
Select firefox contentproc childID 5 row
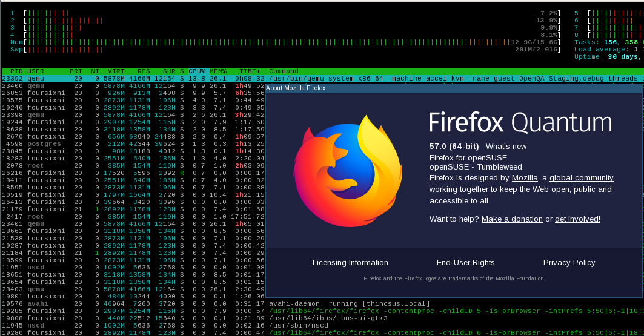click(x=323, y=311)
